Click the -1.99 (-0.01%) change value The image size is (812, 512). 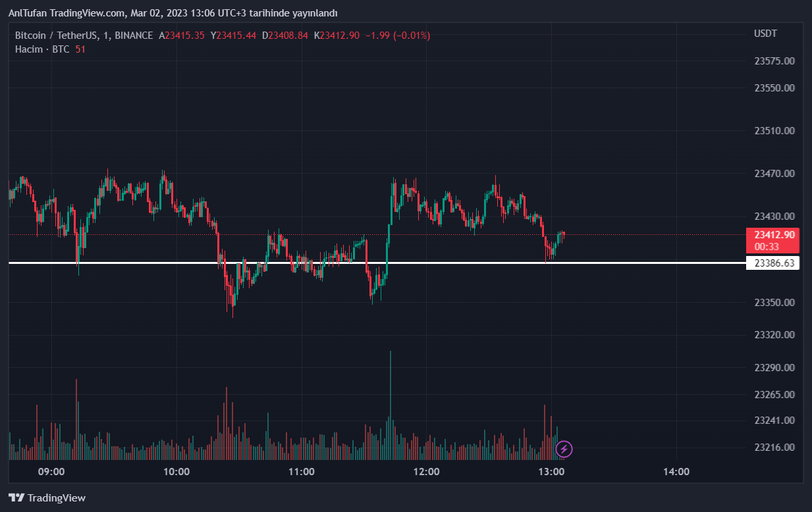pyautogui.click(x=397, y=36)
